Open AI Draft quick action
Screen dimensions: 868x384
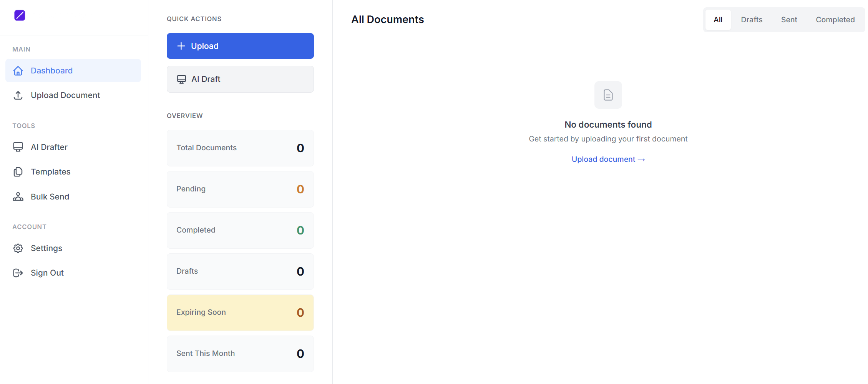tap(240, 79)
